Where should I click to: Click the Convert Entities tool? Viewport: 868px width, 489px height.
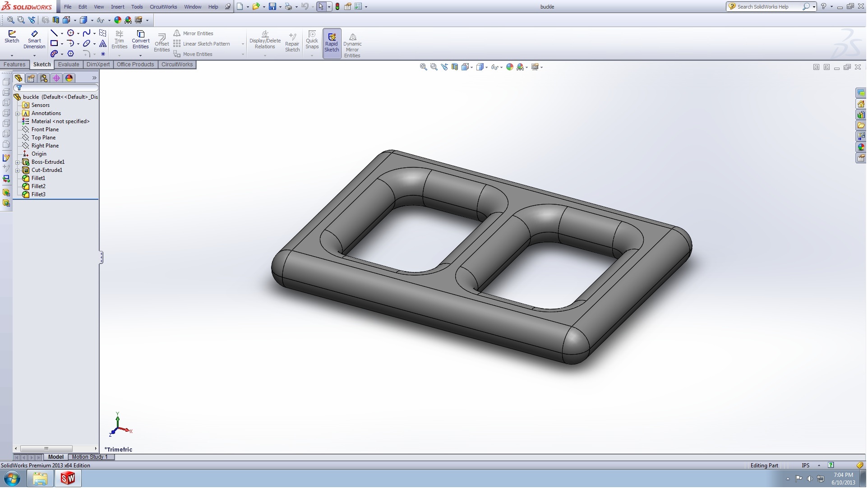pyautogui.click(x=141, y=40)
